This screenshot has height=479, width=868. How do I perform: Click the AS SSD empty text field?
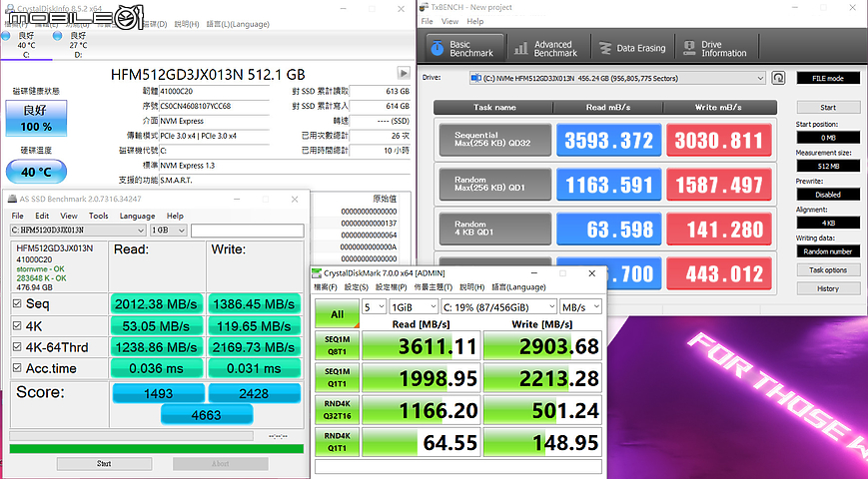pos(248,231)
